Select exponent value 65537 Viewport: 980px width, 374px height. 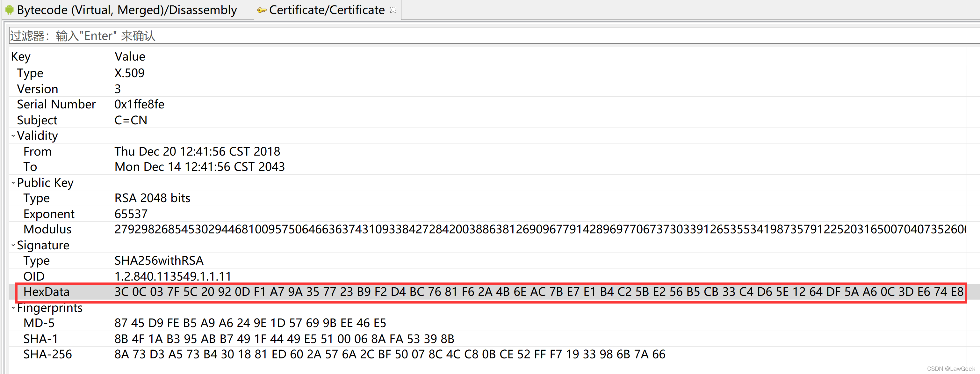[x=131, y=214]
